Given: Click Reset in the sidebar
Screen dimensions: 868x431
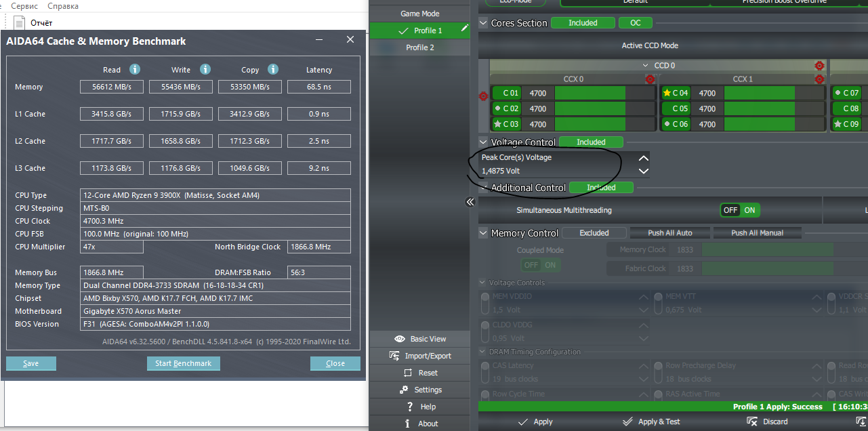Looking at the screenshot, I should tap(419, 373).
